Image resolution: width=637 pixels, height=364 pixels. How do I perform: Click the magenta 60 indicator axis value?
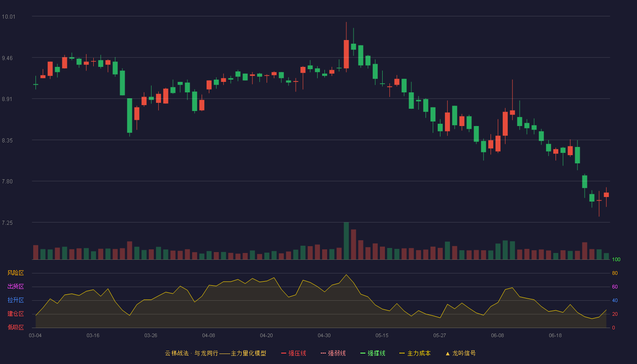[x=615, y=287]
